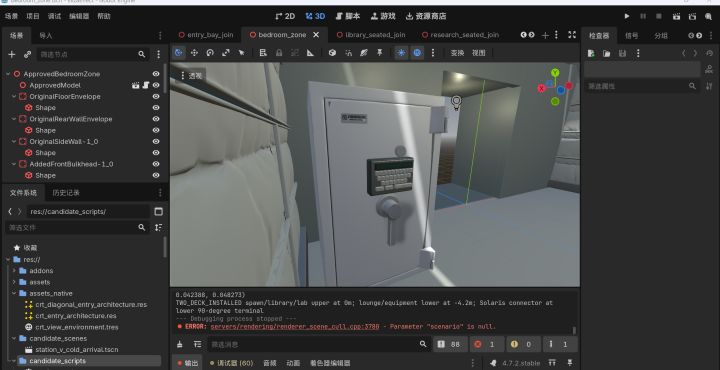Image resolution: width=720 pixels, height=370 pixels.
Task: Open the 3D toolbar three-dot options menu
Action: (x=433, y=53)
